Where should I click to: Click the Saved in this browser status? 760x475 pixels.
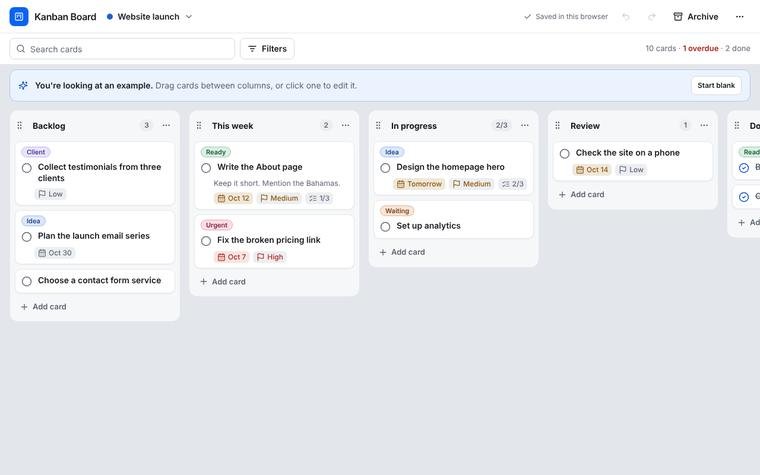pos(566,17)
